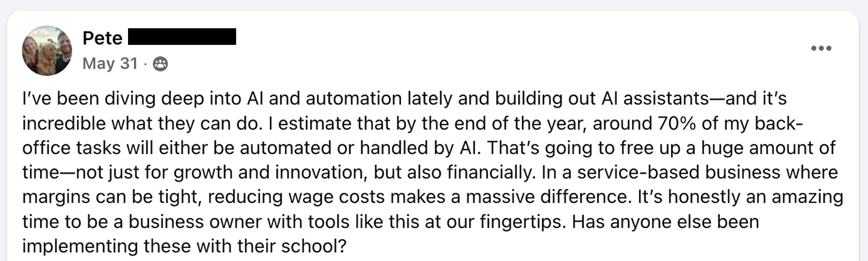Click the blacked-out surname bar
The height and width of the screenshot is (261, 868).
(182, 37)
